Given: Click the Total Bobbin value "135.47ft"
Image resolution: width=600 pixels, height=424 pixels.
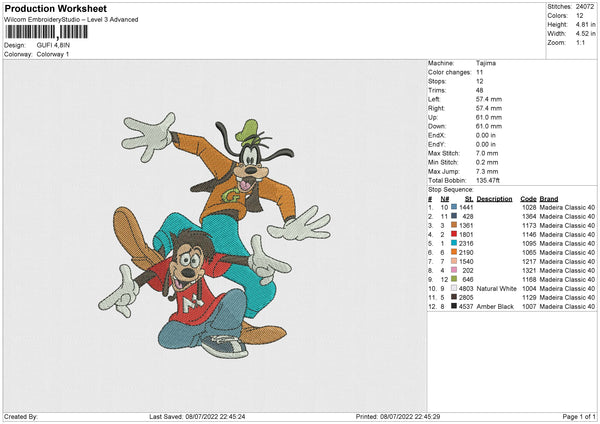Looking at the screenshot, I should tap(488, 180).
